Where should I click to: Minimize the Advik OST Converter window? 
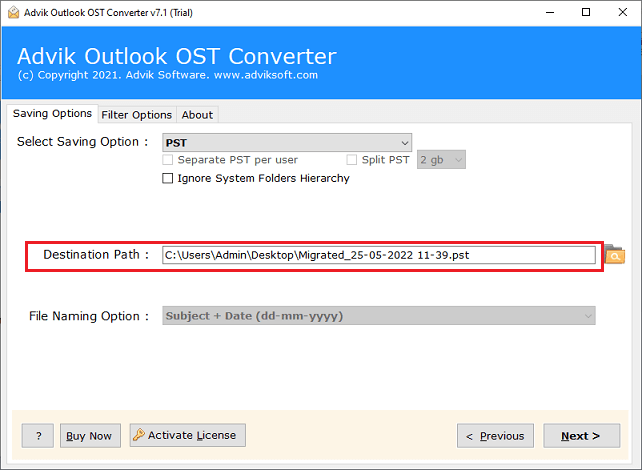point(550,12)
